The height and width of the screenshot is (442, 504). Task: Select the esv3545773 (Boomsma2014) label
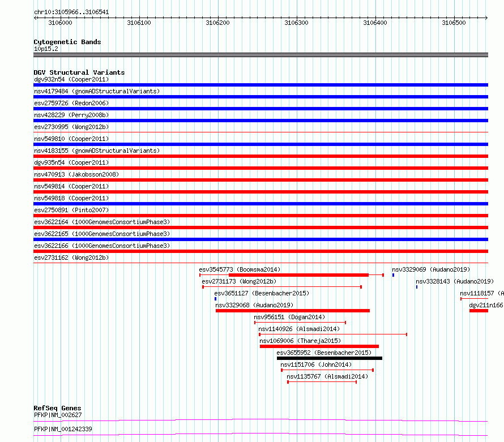point(240,269)
